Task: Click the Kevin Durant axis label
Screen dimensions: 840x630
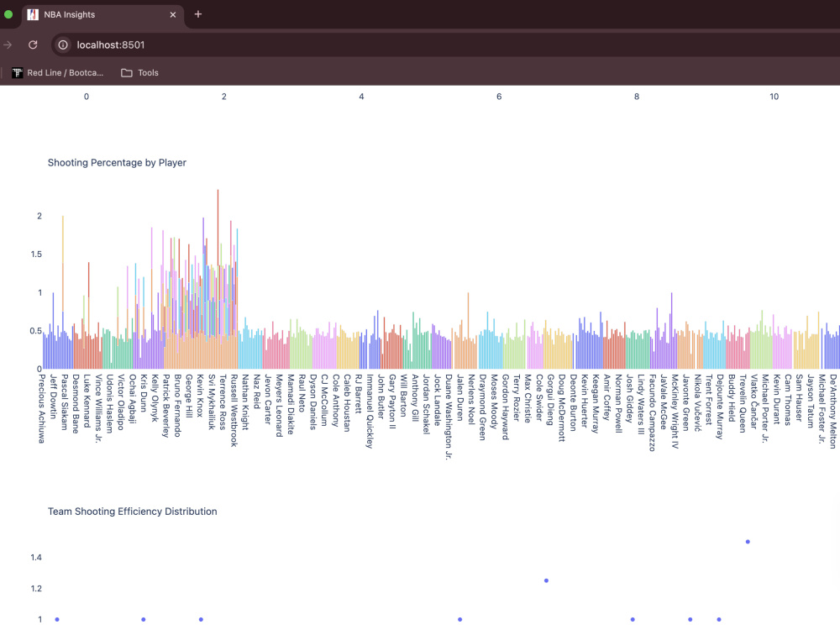Action: [776, 399]
